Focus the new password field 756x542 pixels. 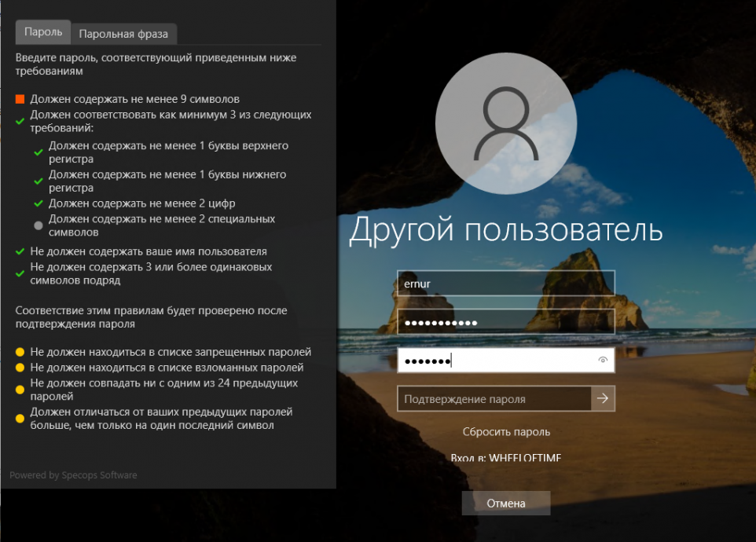point(495,361)
